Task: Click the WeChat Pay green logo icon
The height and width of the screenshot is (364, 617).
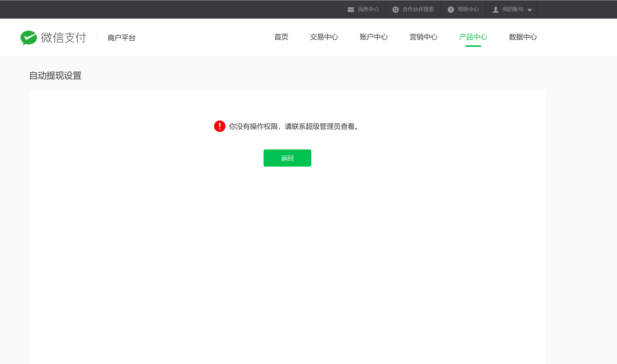Action: 29,38
